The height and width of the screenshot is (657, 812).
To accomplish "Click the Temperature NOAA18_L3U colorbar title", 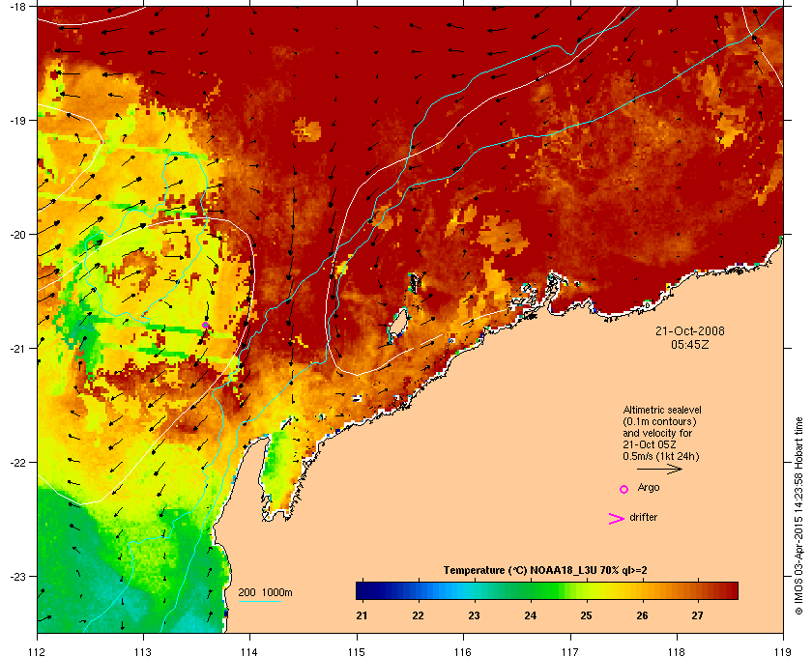I will click(545, 571).
